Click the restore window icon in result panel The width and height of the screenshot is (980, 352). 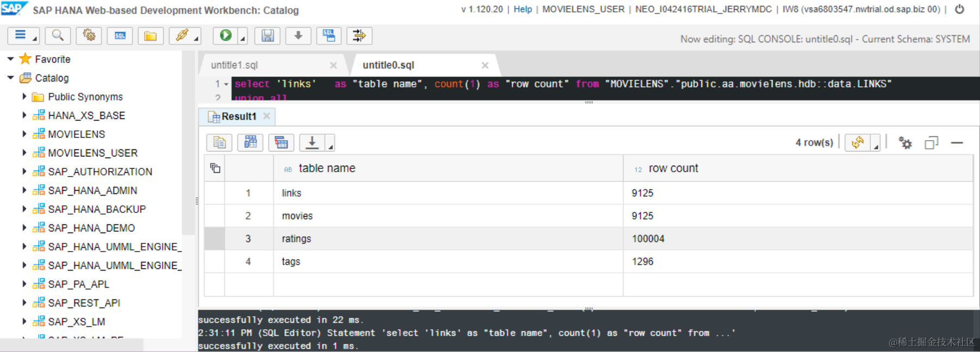931,142
